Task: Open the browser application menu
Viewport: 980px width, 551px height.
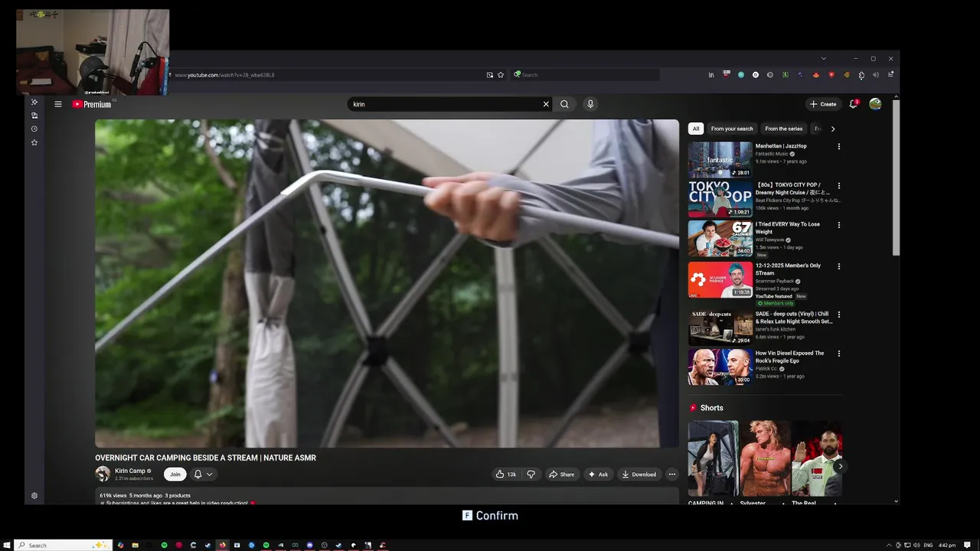Action: coord(890,75)
